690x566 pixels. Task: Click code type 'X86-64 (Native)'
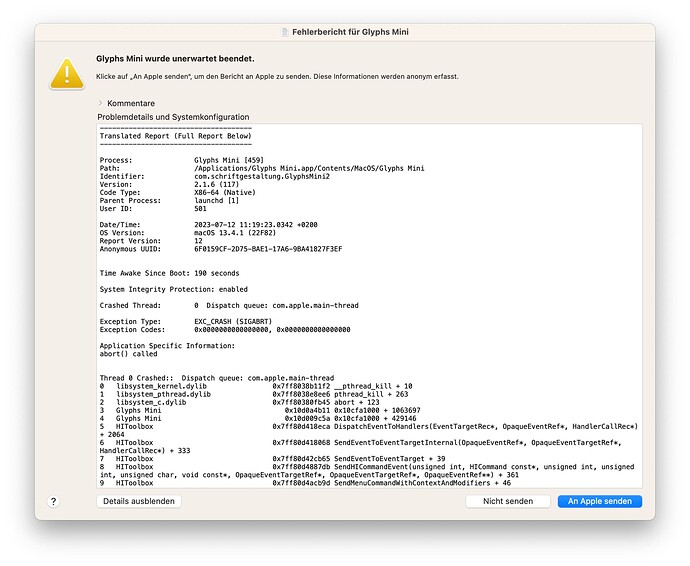click(224, 192)
